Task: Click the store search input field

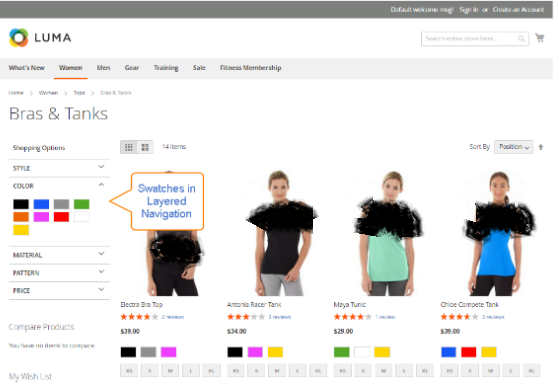Action: (x=471, y=38)
